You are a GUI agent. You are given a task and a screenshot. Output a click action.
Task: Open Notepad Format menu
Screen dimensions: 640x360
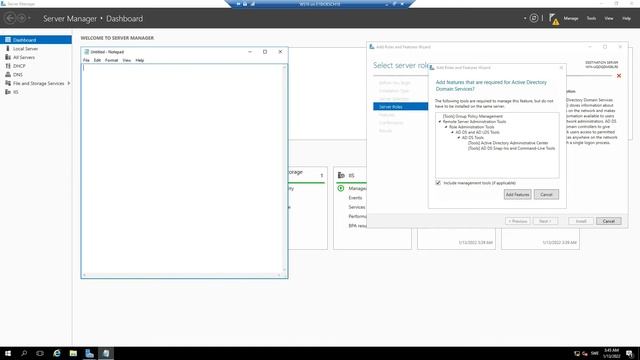tap(111, 60)
